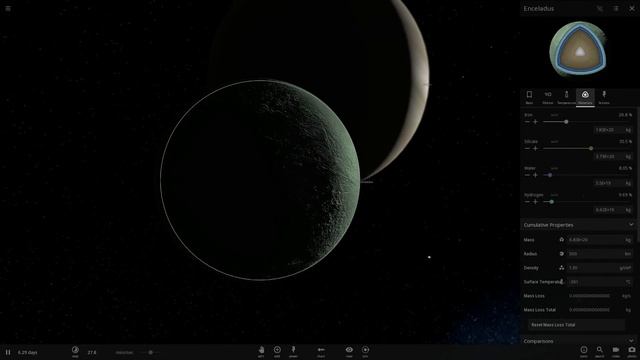Viewport: 640px width, 360px height.
Task: Click the Iron percentage slider handle
Action: pos(566,122)
